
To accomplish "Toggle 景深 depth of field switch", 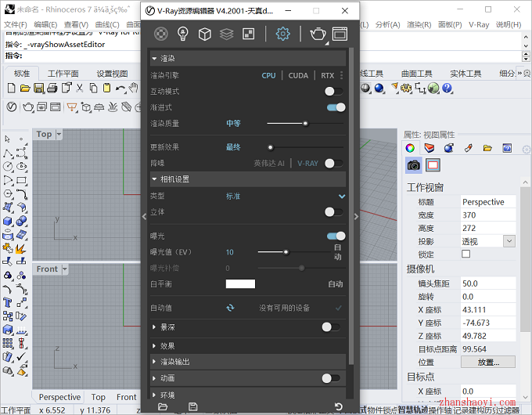I will pos(331,327).
